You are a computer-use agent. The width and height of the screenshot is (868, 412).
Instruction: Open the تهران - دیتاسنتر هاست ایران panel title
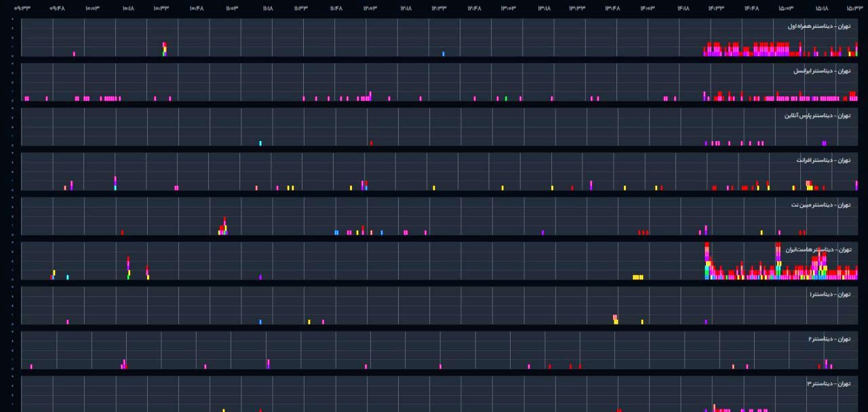pyautogui.click(x=818, y=250)
